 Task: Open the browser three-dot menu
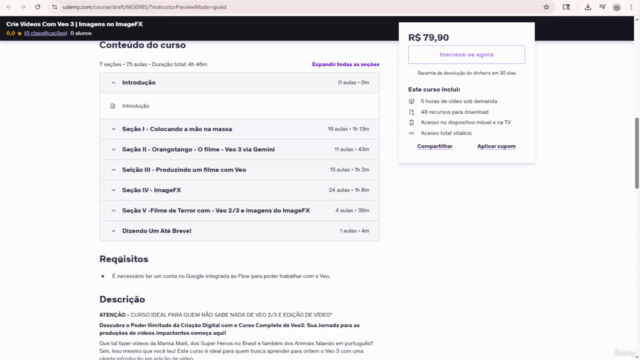pyautogui.click(x=631, y=7)
